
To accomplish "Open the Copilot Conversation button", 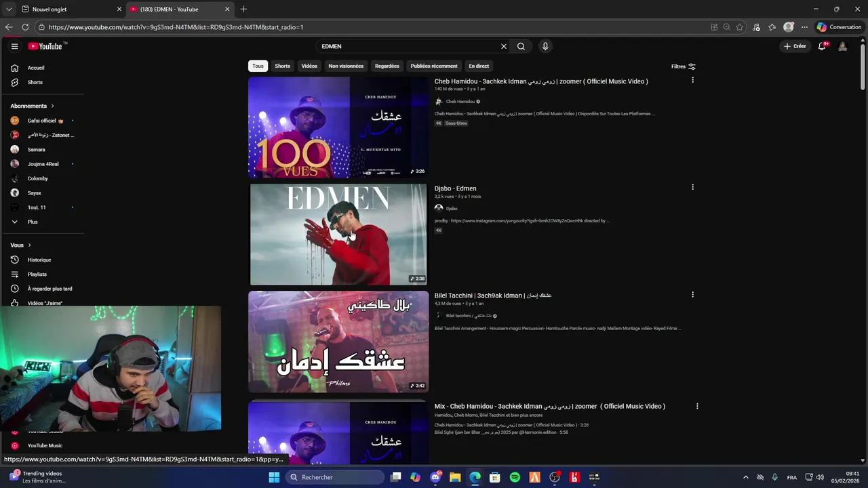I will (x=839, y=27).
